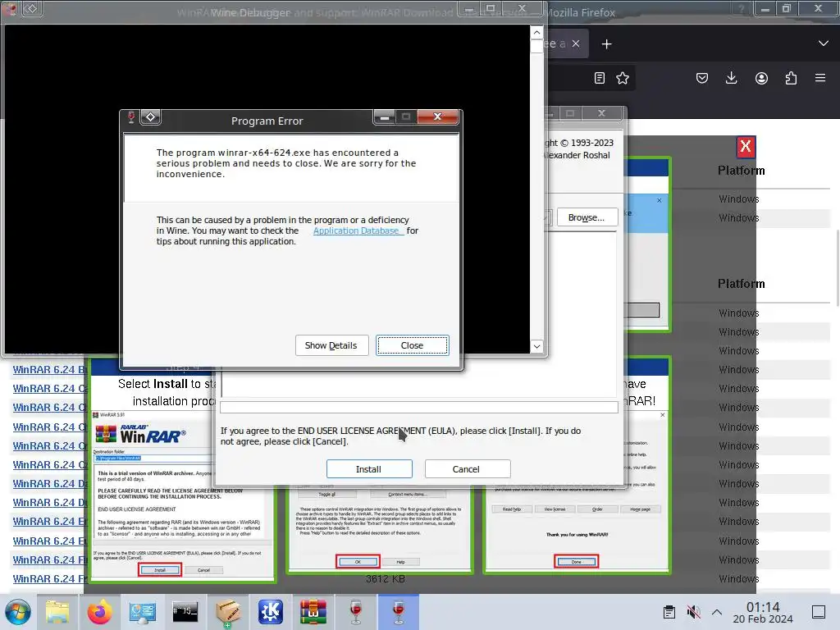Click Show Details in Program Error dialog
This screenshot has height=630, width=840.
(331, 345)
